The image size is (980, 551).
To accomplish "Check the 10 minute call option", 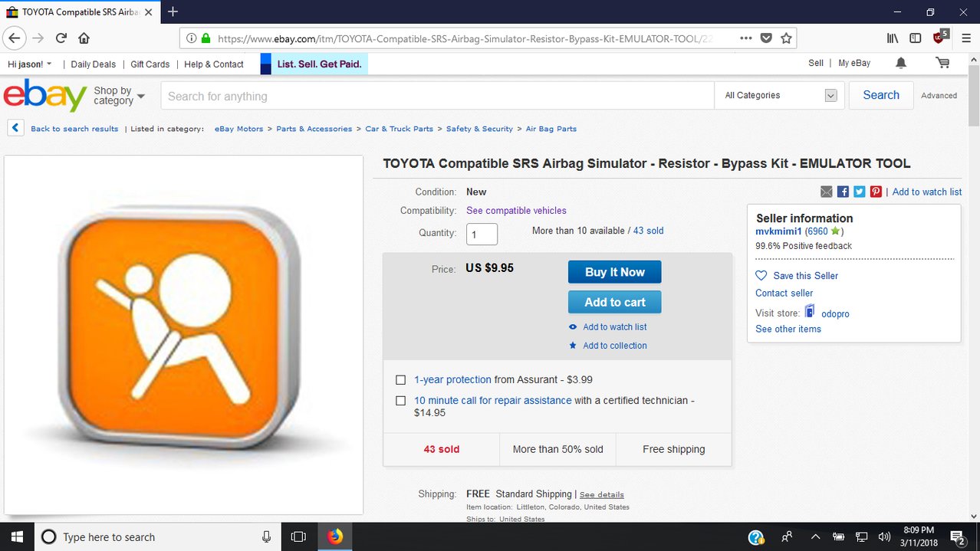I will tap(400, 401).
